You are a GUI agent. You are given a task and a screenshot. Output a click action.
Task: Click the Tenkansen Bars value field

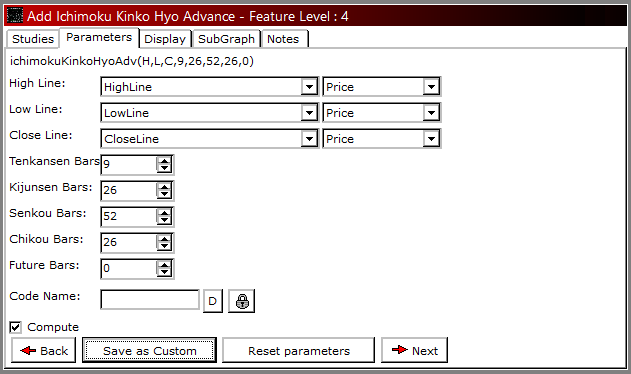[x=129, y=165]
